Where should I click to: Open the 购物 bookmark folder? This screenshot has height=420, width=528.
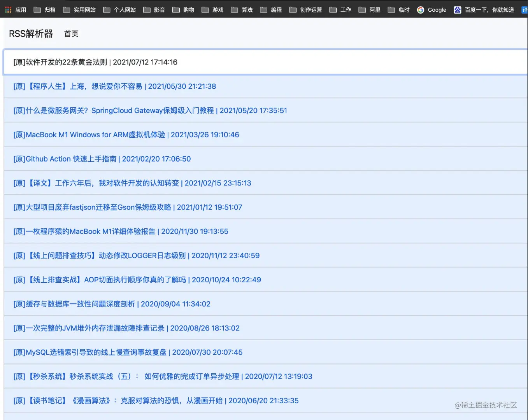[x=183, y=10]
